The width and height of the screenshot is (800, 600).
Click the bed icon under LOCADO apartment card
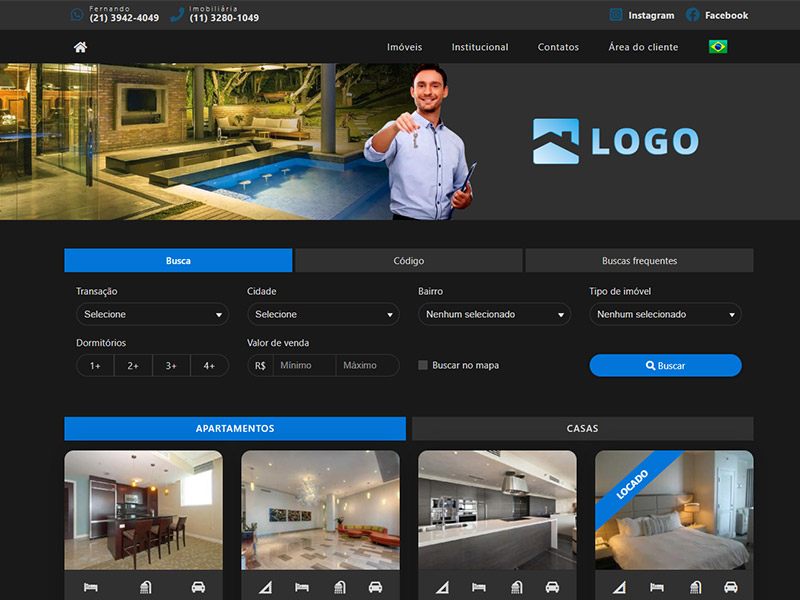[x=657, y=587]
